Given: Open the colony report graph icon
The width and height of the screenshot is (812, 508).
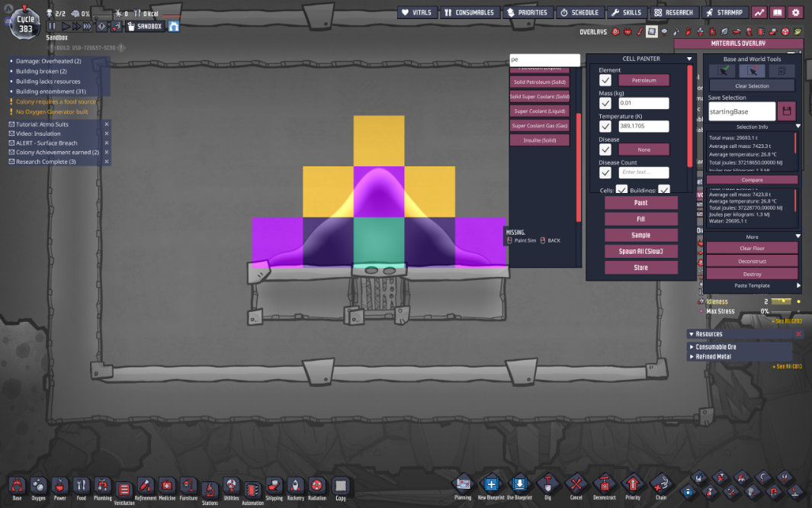Looking at the screenshot, I should tap(759, 12).
